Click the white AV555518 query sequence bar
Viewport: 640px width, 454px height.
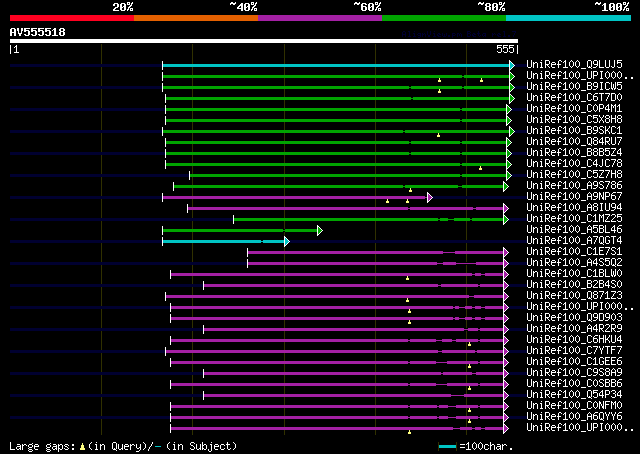(x=264, y=41)
